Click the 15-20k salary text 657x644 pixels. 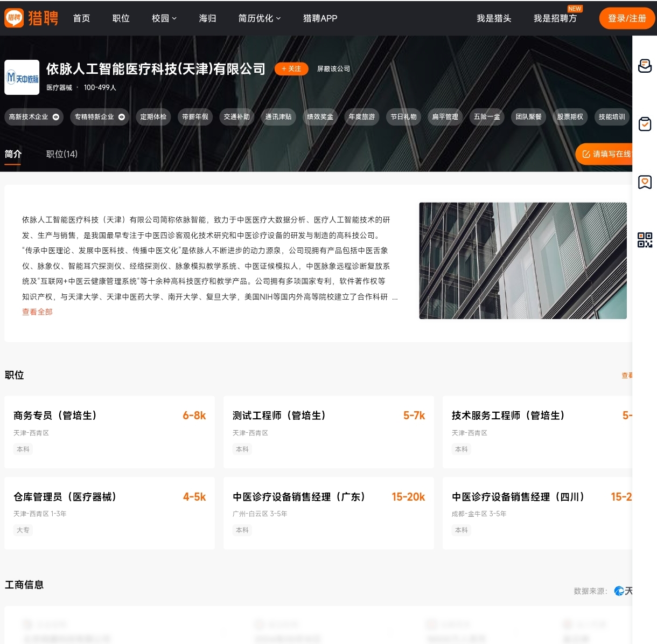(408, 497)
